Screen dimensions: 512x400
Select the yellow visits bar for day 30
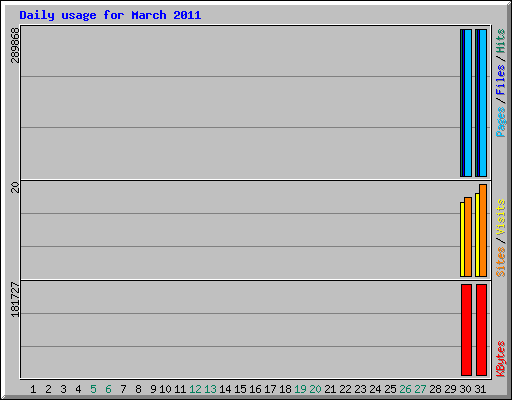click(x=462, y=239)
